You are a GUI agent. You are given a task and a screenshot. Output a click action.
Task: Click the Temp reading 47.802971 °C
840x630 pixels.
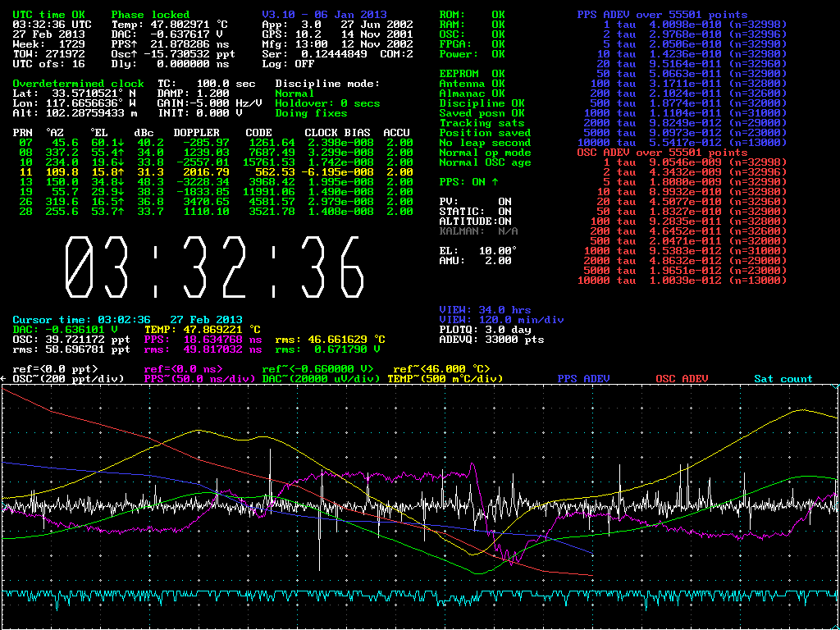point(189,25)
